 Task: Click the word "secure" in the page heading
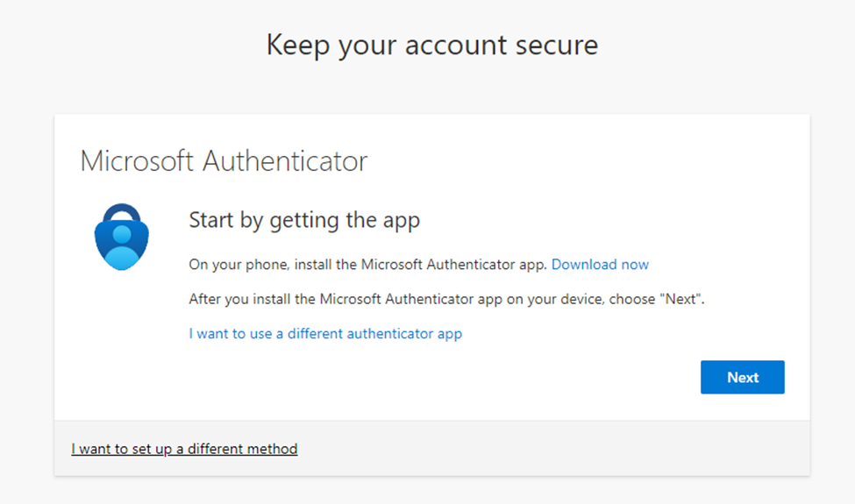pos(552,45)
